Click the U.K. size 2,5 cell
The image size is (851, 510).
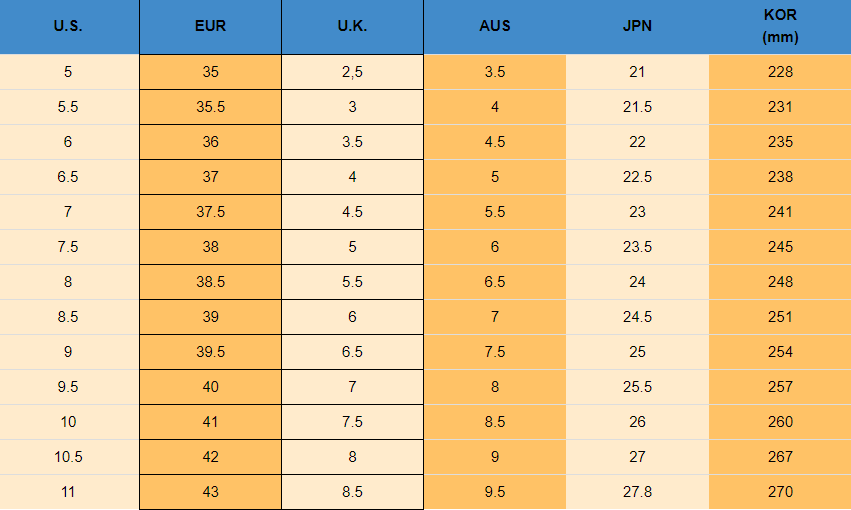(352, 72)
